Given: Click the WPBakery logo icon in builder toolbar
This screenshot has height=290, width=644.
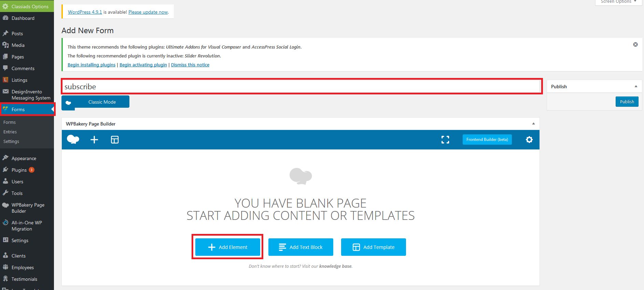Looking at the screenshot, I should [x=73, y=140].
